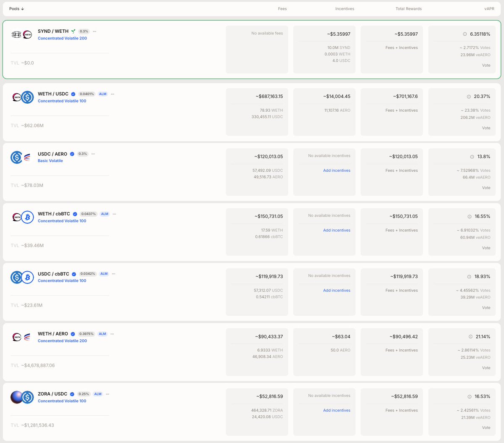The width and height of the screenshot is (504, 443).
Task: Open more options menu for WETH / USDC
Action: click(113, 94)
